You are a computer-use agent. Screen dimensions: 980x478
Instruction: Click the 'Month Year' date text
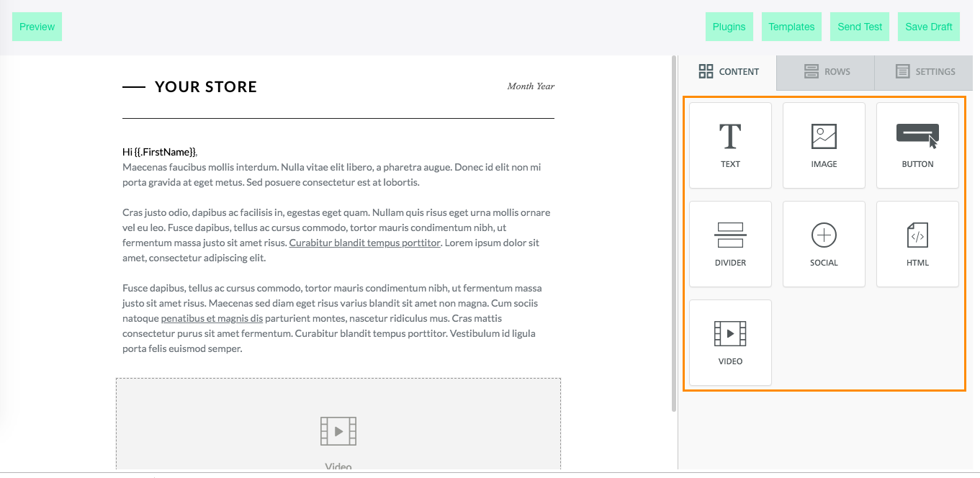click(x=531, y=86)
